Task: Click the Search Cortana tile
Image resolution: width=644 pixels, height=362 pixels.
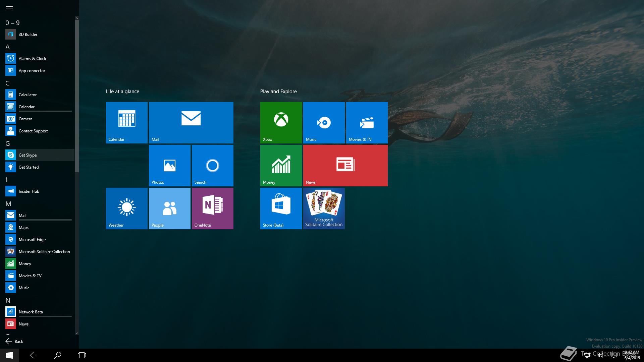Action: click(x=213, y=166)
